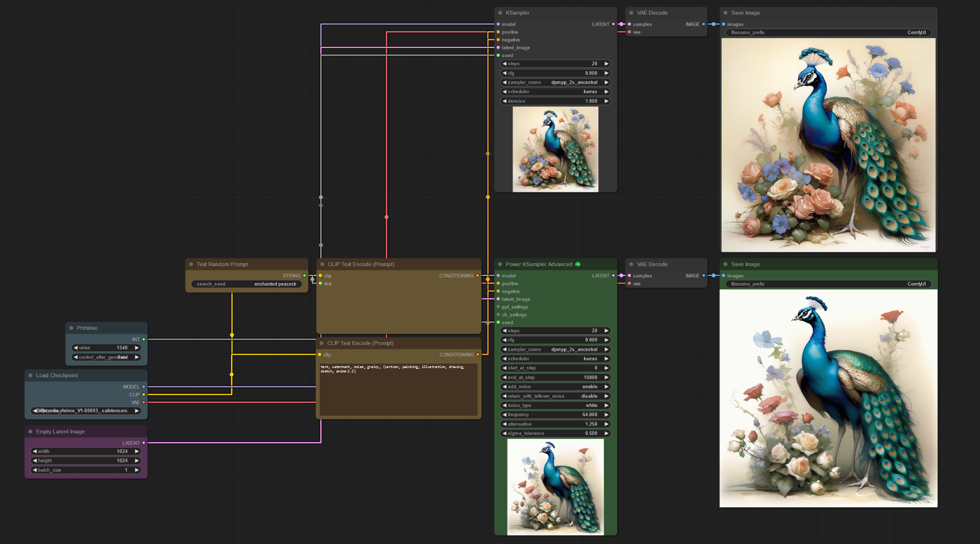Collapse the Primitive node via its title dot
This screenshot has width=980, height=544.
coord(71,328)
